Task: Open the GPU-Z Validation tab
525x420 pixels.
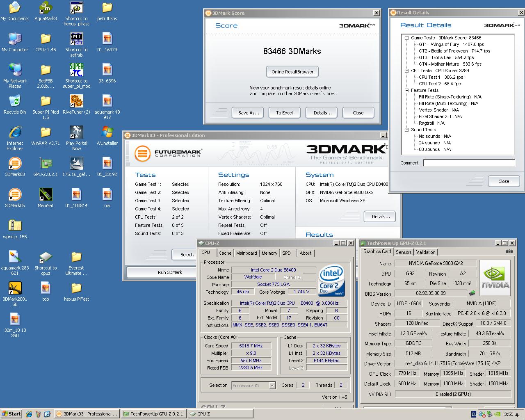Action: 426,252
